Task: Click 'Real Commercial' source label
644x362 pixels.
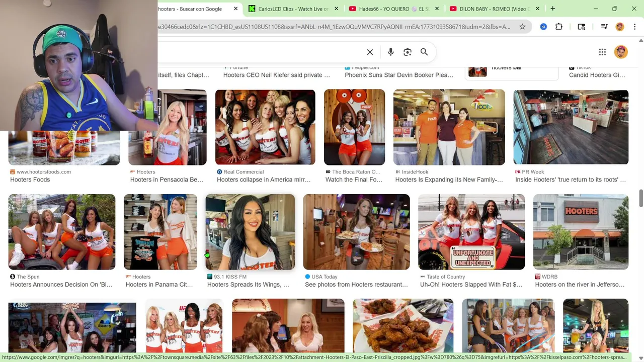Action: [x=244, y=172]
